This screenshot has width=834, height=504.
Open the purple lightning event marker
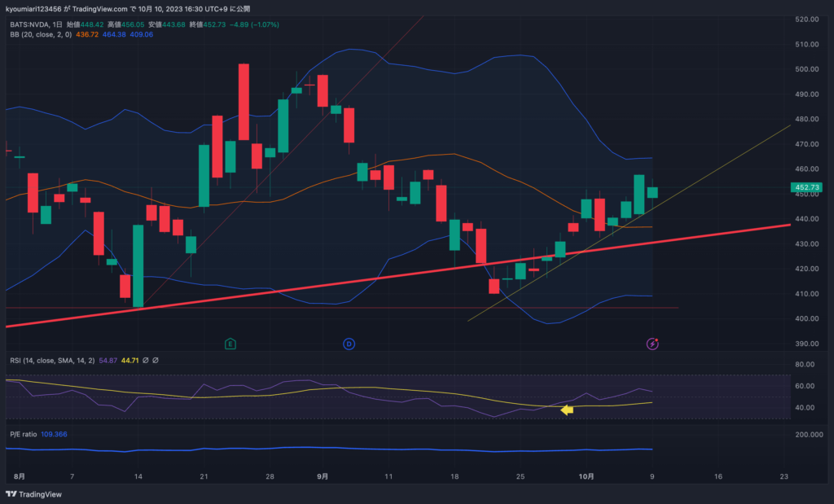pyautogui.click(x=652, y=344)
